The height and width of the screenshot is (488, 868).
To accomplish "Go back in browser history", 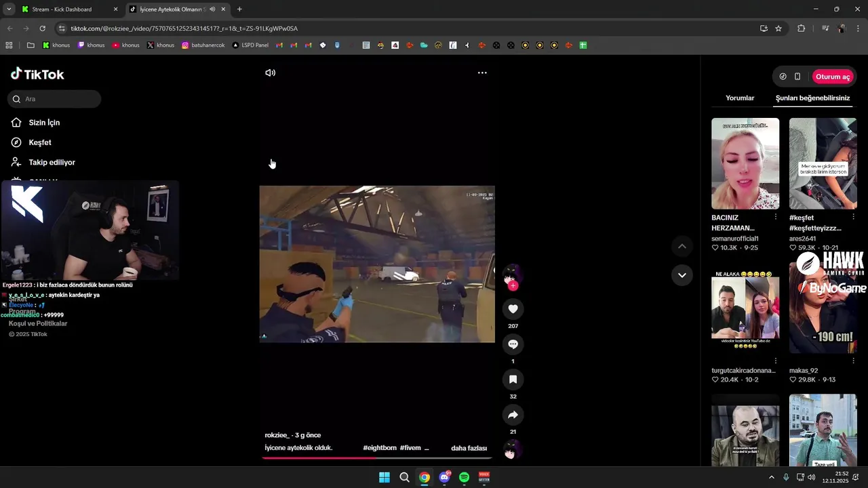I will click(9, 28).
